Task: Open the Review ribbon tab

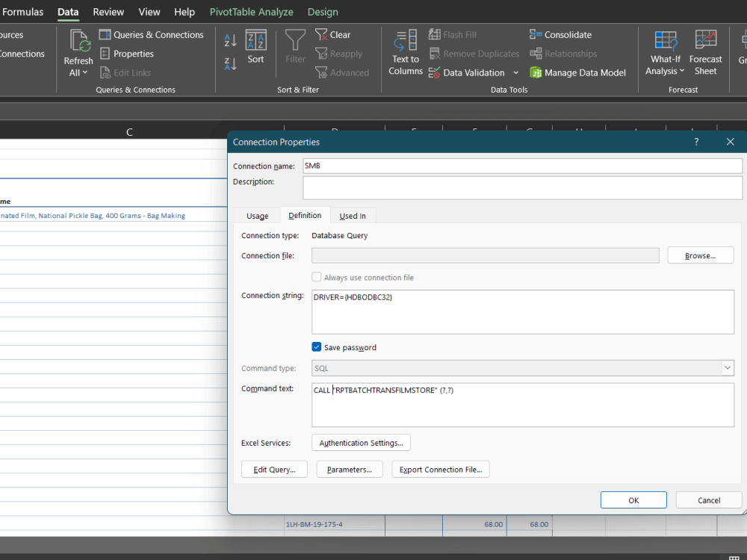Action: pyautogui.click(x=108, y=11)
